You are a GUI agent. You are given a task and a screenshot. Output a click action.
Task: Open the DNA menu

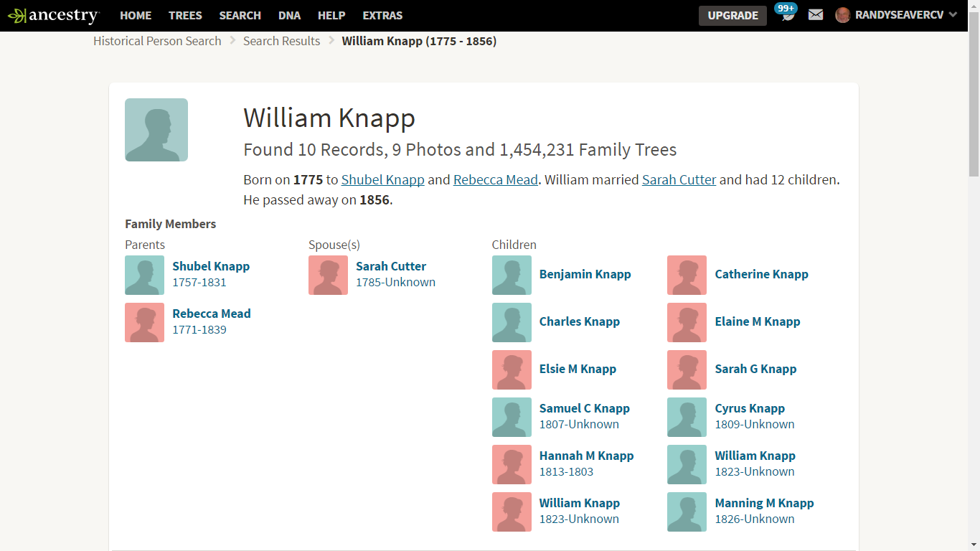289,15
